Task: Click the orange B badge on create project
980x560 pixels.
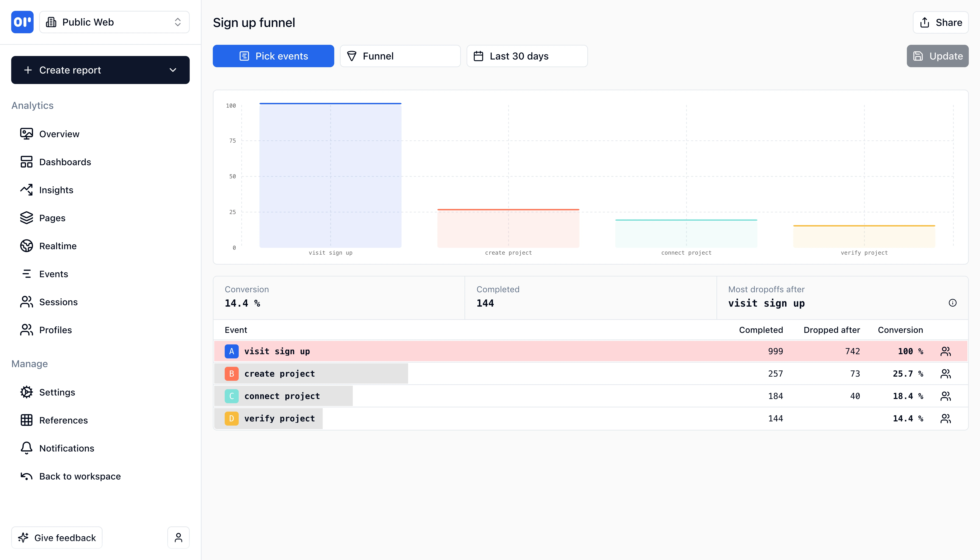Action: click(x=232, y=373)
